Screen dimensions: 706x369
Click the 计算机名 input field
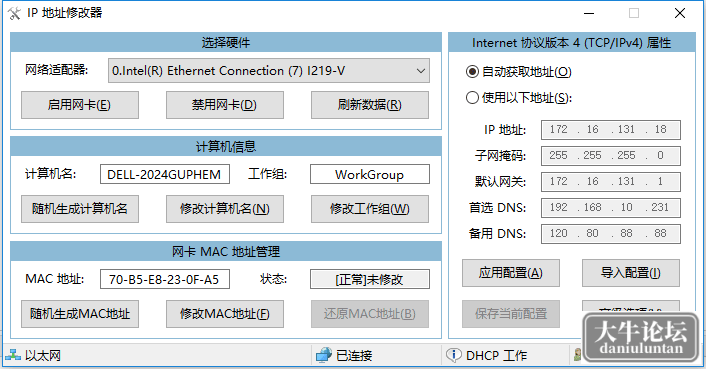click(165, 174)
